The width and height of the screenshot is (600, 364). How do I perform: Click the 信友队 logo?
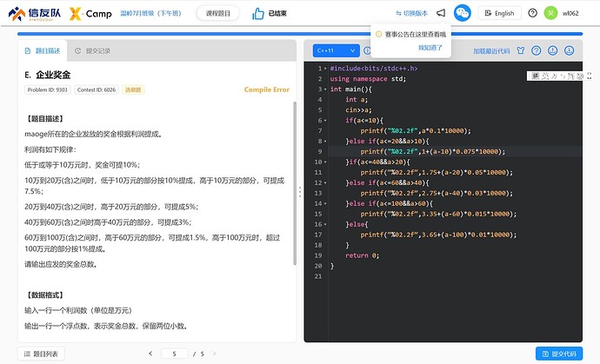pos(35,13)
